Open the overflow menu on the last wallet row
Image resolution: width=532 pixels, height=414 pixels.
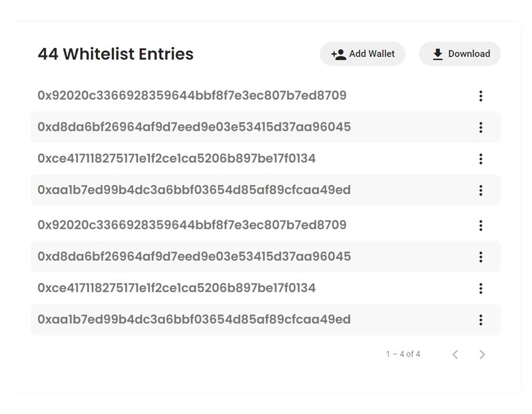481,319
